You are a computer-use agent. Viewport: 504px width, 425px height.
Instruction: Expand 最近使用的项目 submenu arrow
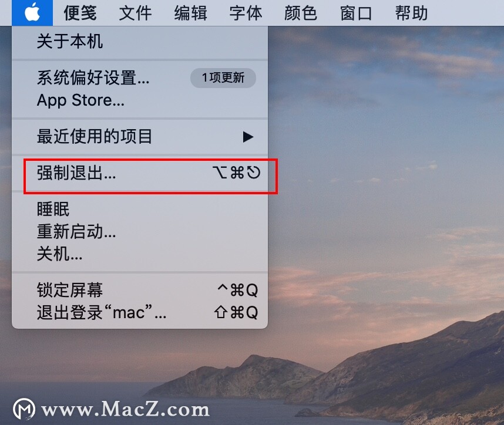click(248, 137)
